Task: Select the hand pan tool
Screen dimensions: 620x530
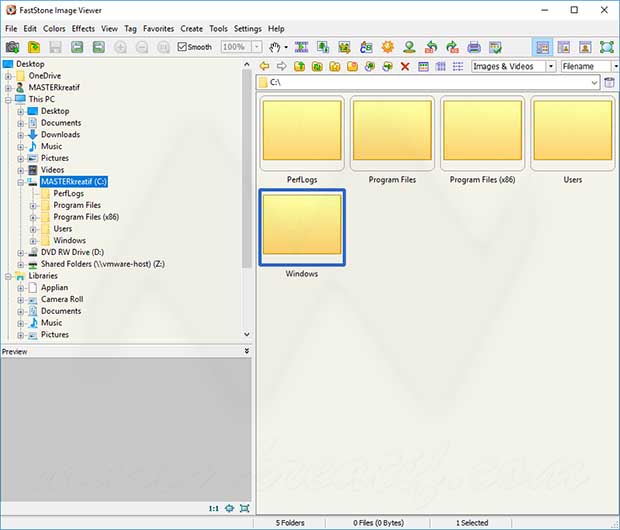Action: coord(274,47)
